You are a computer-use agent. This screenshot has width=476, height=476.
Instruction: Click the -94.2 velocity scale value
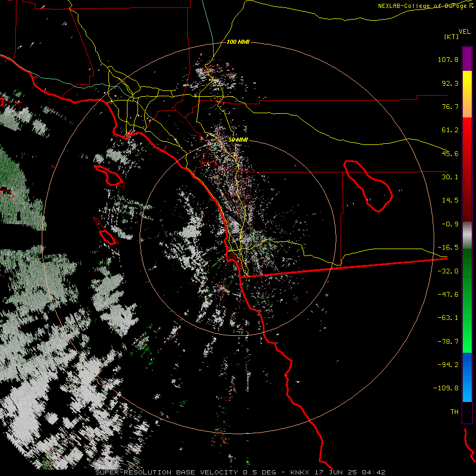click(448, 364)
